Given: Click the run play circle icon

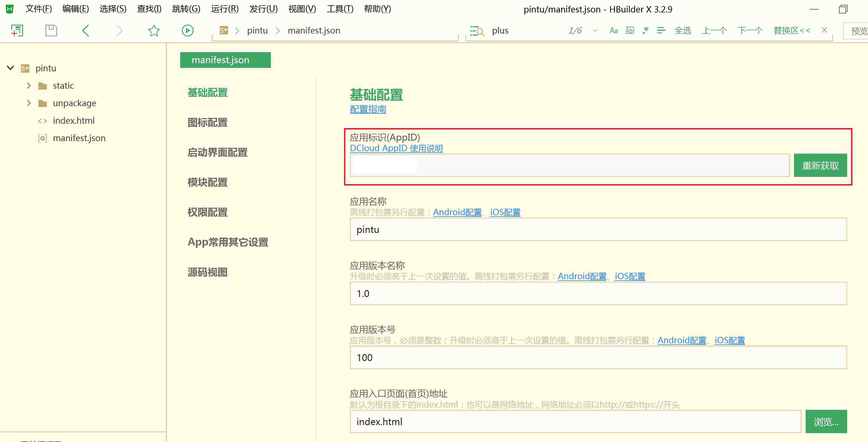Looking at the screenshot, I should [188, 31].
